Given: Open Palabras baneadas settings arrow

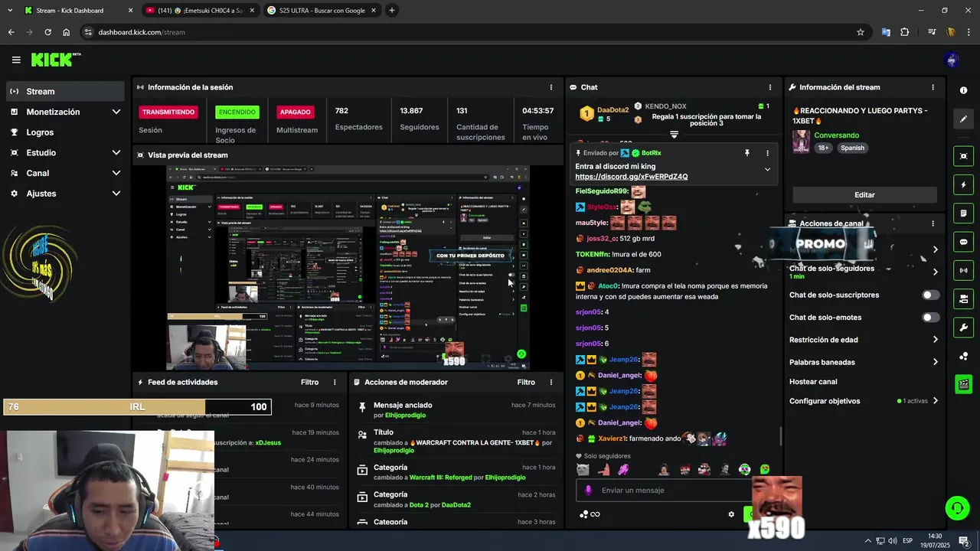Looking at the screenshot, I should (x=935, y=362).
